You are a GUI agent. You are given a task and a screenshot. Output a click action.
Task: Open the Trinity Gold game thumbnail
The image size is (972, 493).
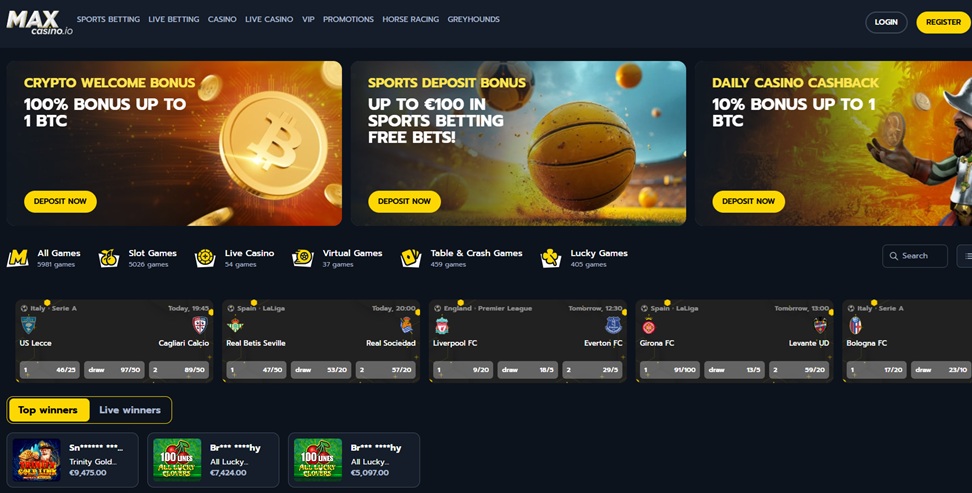click(37, 460)
